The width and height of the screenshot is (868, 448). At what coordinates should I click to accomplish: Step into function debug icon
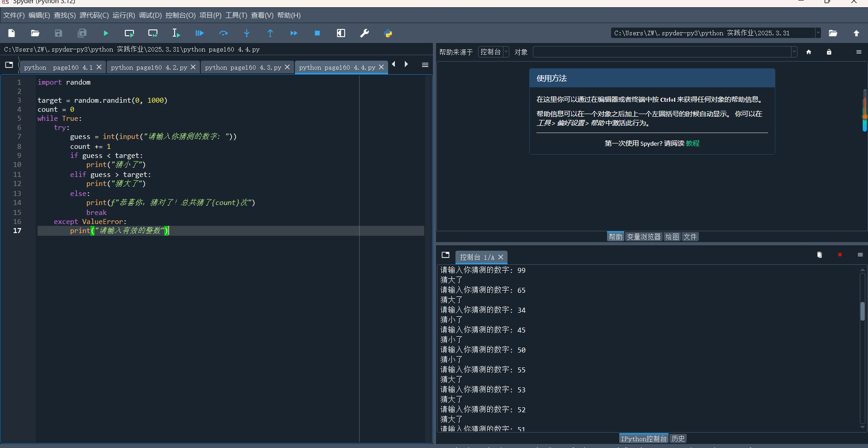pyautogui.click(x=247, y=33)
